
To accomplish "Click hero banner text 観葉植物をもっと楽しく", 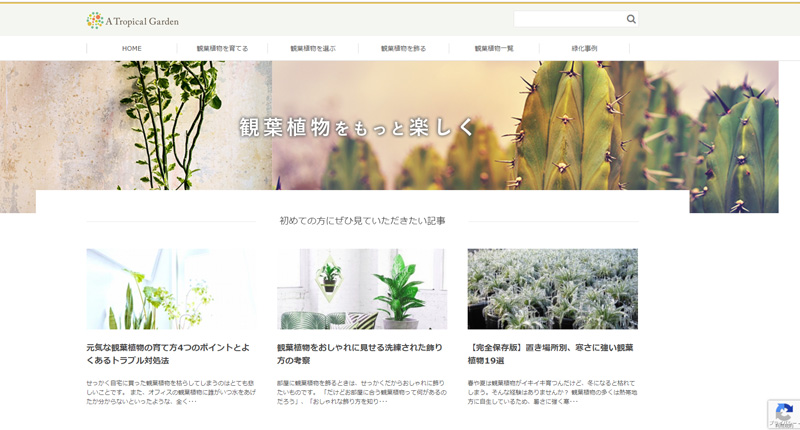I will point(357,128).
